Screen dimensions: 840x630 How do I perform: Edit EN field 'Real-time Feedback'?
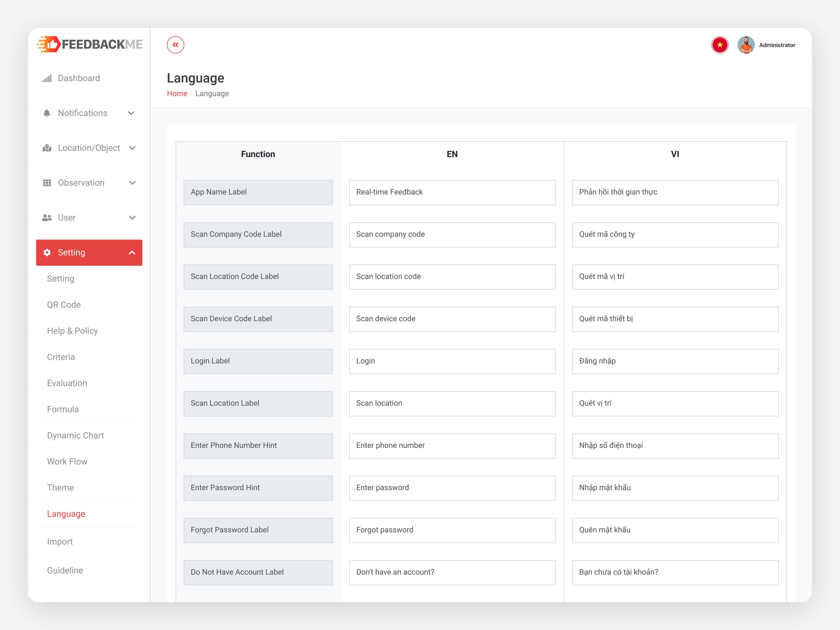tap(452, 193)
